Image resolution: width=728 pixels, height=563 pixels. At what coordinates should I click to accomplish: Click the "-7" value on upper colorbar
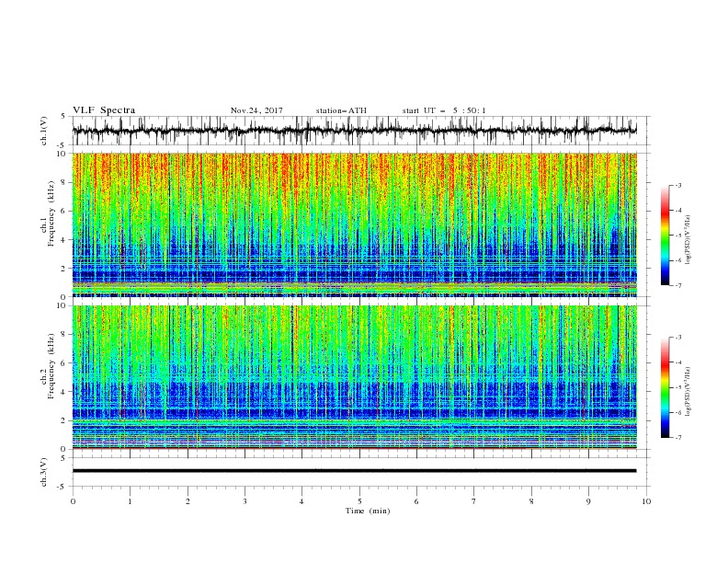pos(677,285)
